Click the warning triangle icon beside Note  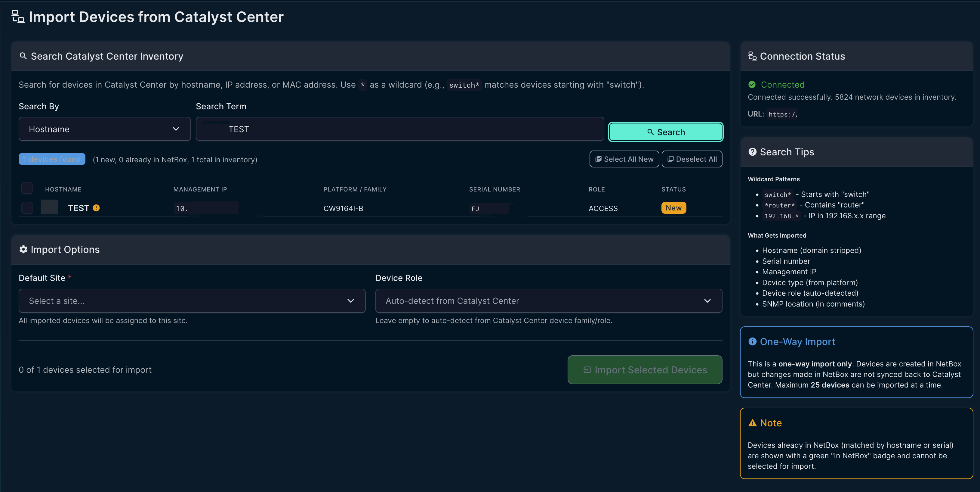[752, 423]
